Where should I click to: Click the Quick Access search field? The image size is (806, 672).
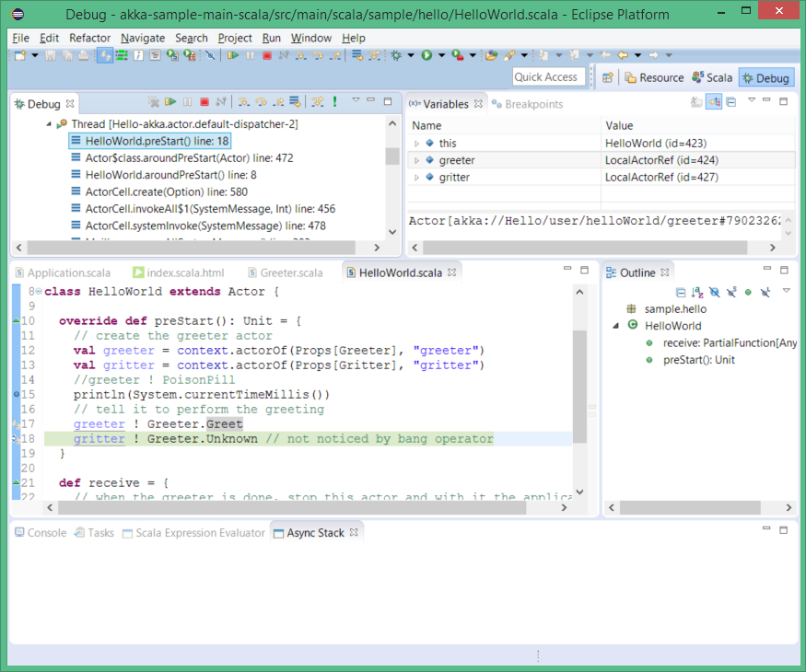[x=546, y=77]
